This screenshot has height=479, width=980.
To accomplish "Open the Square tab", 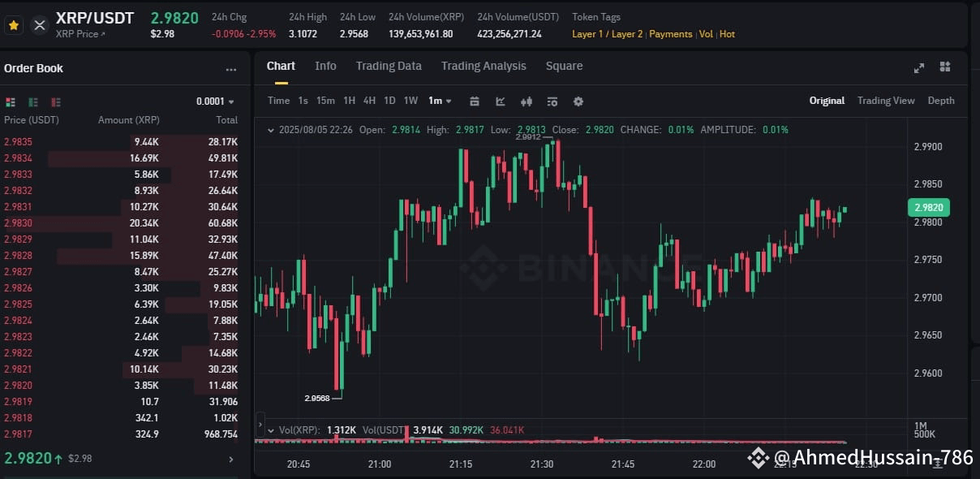I will [x=564, y=66].
